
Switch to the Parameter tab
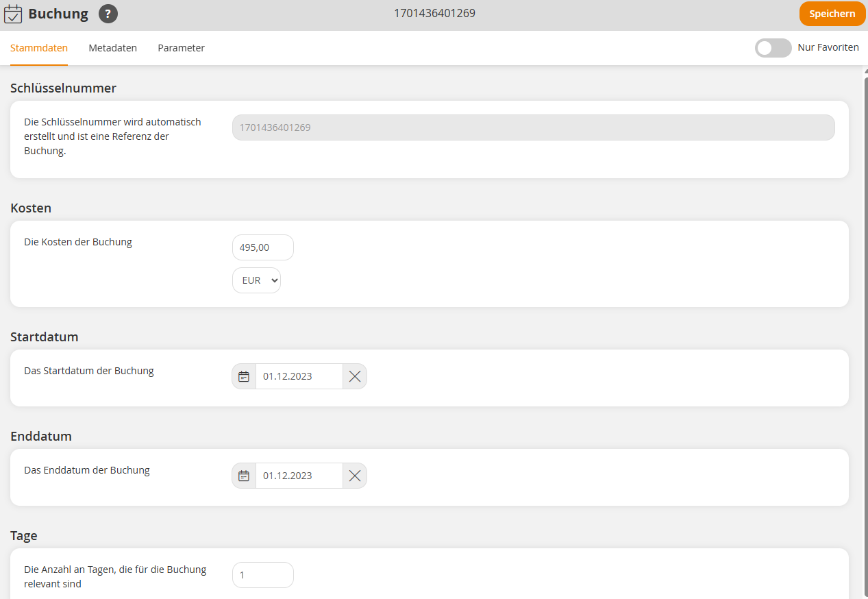click(181, 48)
